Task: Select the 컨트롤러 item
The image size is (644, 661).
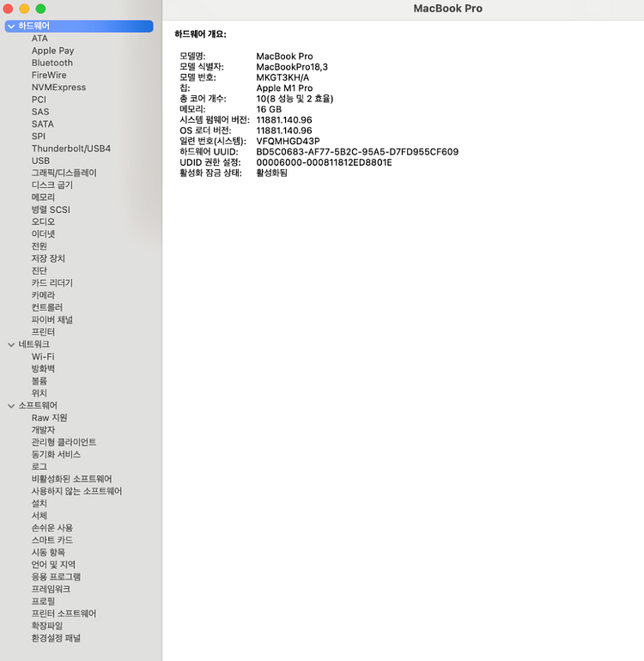Action: [47, 307]
